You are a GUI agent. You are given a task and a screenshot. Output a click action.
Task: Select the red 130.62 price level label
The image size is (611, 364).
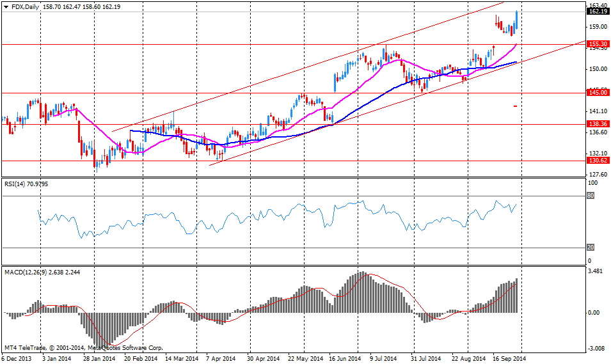click(597, 161)
